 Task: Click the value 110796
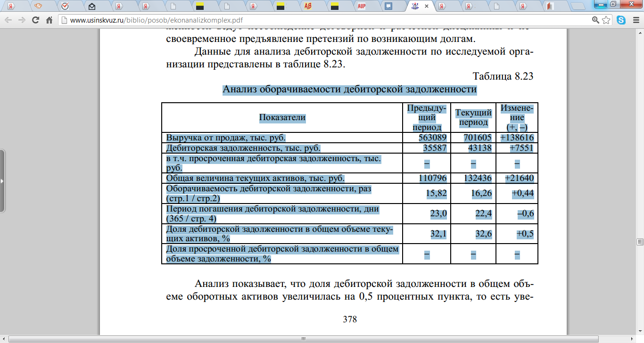pos(432,179)
